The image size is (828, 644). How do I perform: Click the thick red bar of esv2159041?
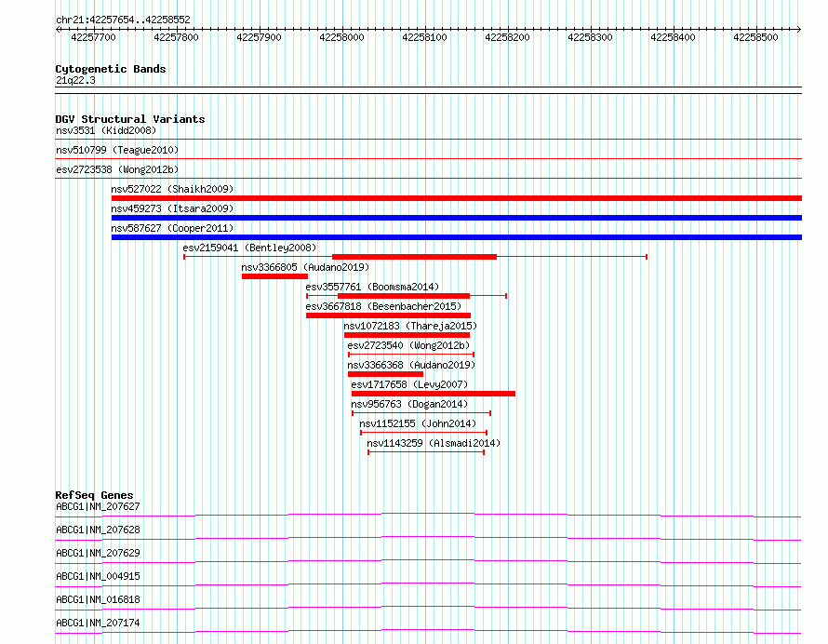415,257
